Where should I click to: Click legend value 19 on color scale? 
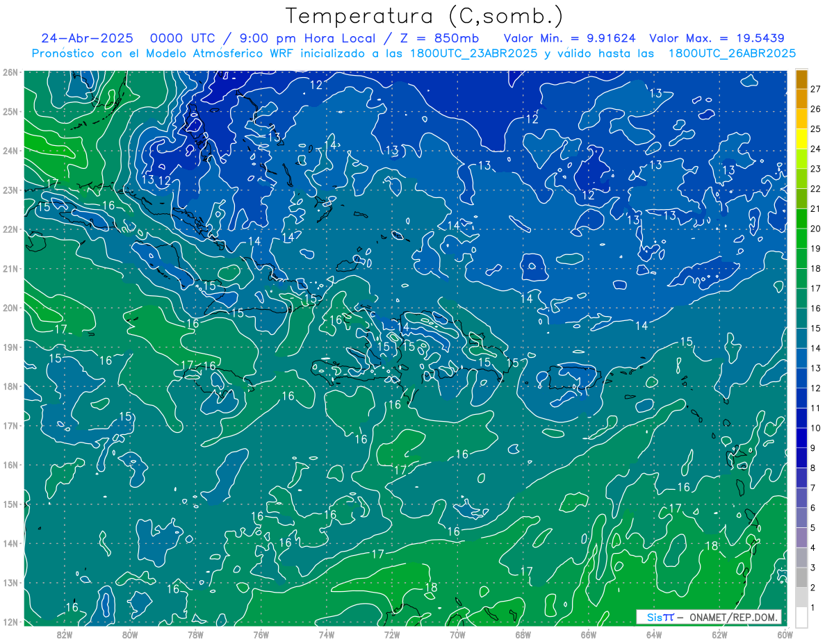coord(815,249)
